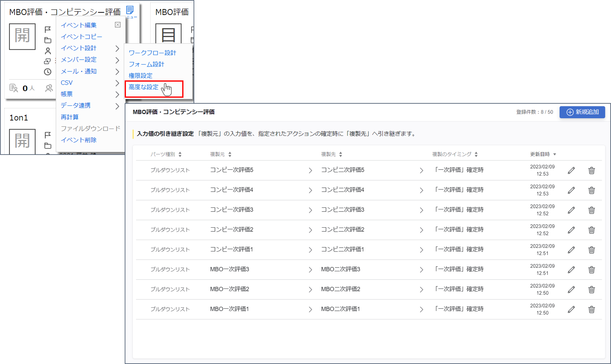611x364 pixels.
Task: Delete the コンピ一次評価1 row
Action: pyautogui.click(x=592, y=250)
